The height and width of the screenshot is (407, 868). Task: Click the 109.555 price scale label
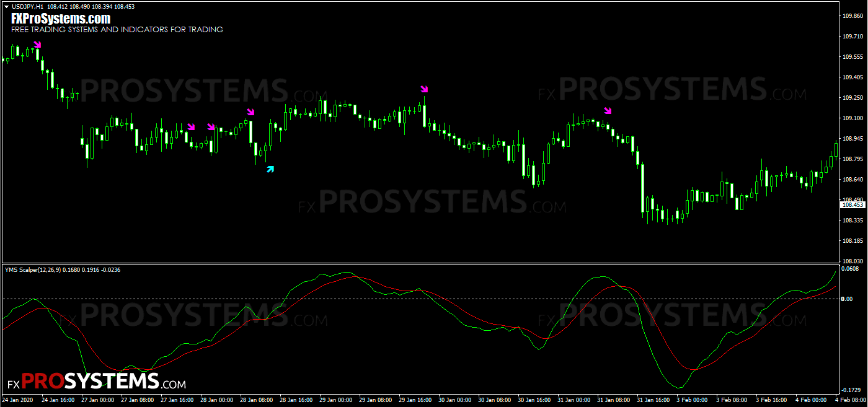click(852, 57)
